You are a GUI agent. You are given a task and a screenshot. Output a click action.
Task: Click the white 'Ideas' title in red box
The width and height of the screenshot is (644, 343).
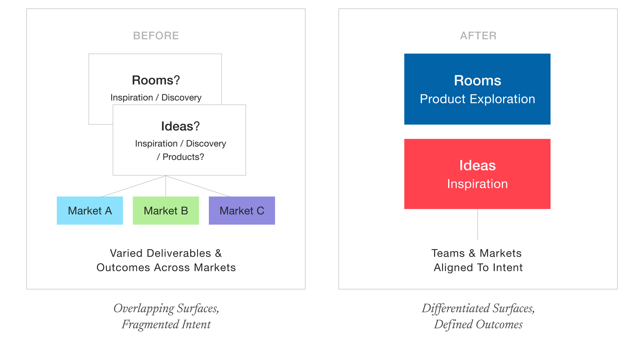coord(477,165)
